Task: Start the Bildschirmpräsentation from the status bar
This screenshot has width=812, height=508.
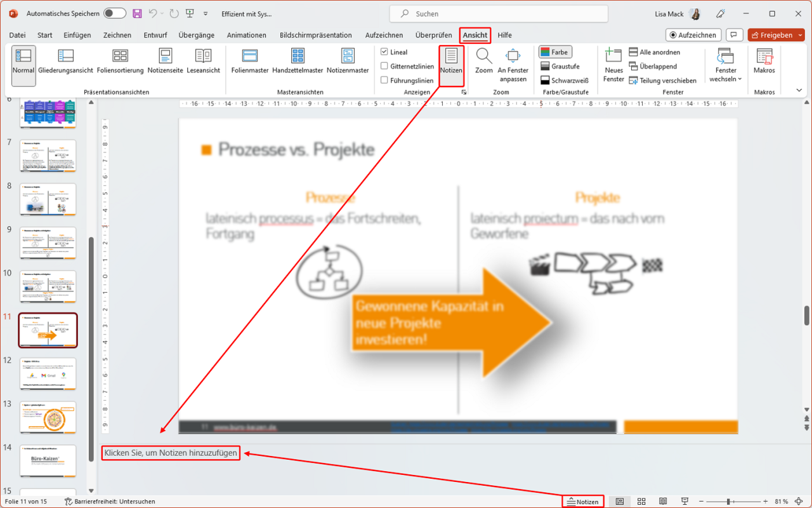Action: coord(683,501)
